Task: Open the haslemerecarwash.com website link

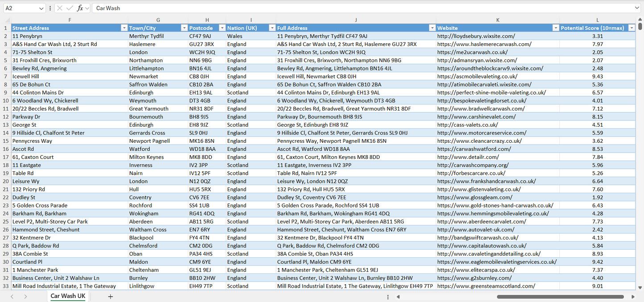Action: (484, 44)
